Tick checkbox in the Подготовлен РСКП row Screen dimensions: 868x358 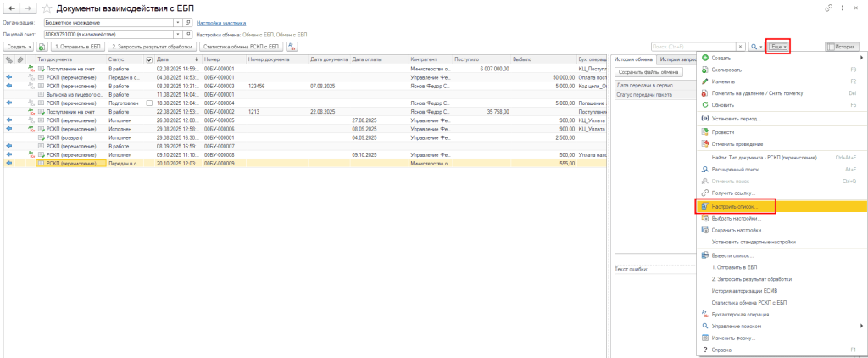pyautogui.click(x=150, y=102)
